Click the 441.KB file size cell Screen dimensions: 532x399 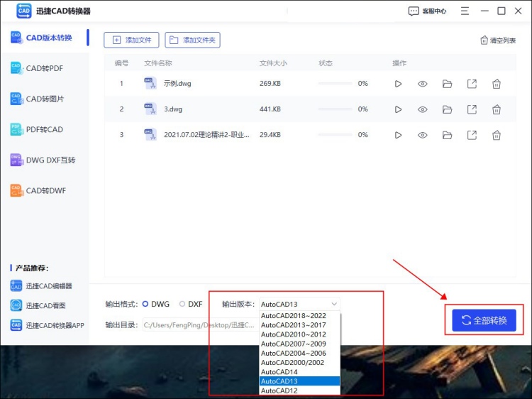point(270,109)
